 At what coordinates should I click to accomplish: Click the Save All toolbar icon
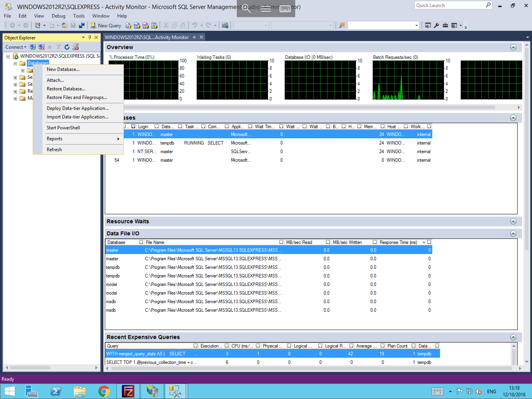(x=82, y=26)
